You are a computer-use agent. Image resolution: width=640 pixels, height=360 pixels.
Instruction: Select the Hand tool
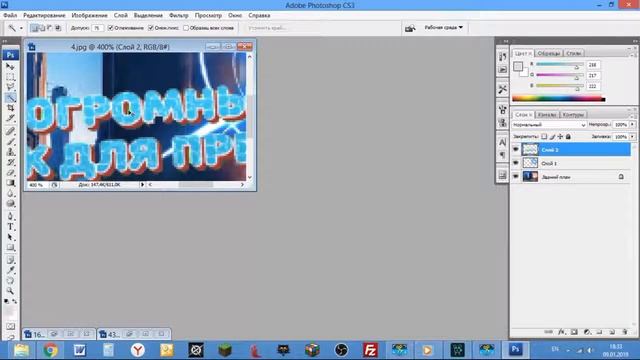click(x=10, y=281)
